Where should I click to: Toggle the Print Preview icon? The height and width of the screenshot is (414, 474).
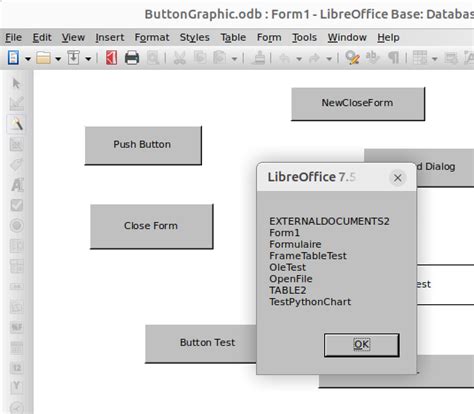(x=153, y=58)
